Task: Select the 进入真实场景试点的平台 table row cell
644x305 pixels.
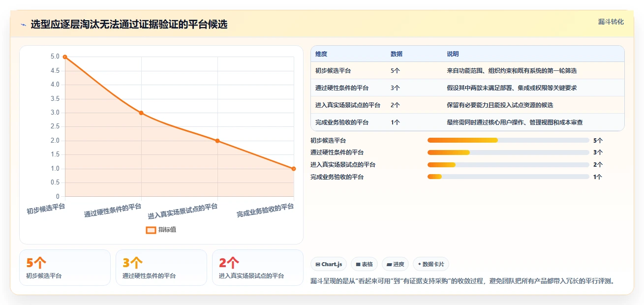Action: (348, 105)
